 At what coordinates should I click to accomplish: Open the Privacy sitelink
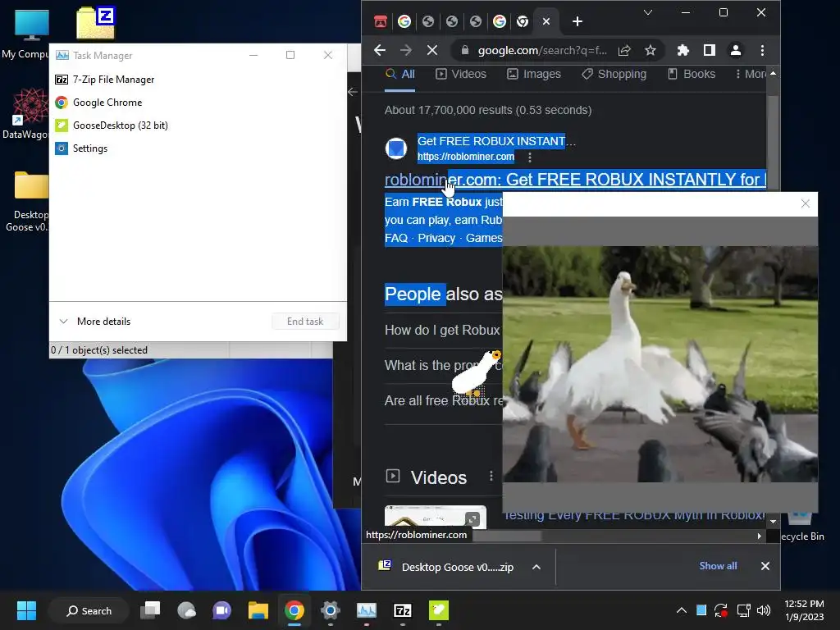(436, 238)
